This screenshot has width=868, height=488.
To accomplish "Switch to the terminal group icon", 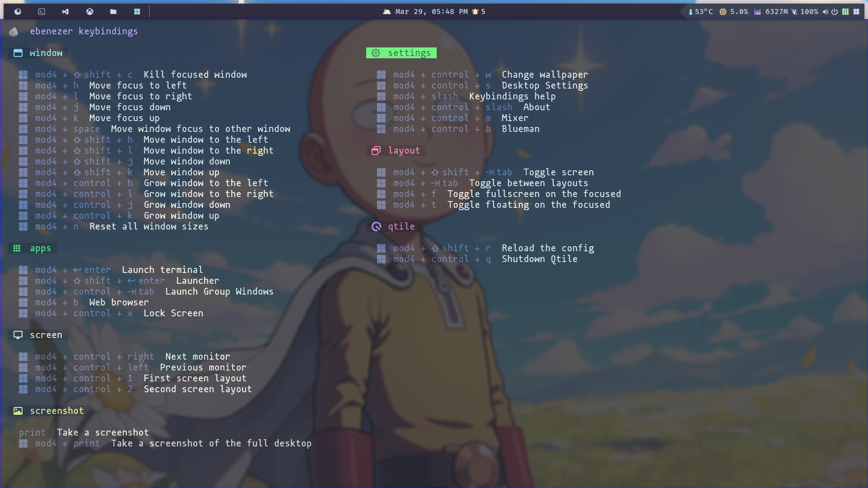I will point(42,12).
